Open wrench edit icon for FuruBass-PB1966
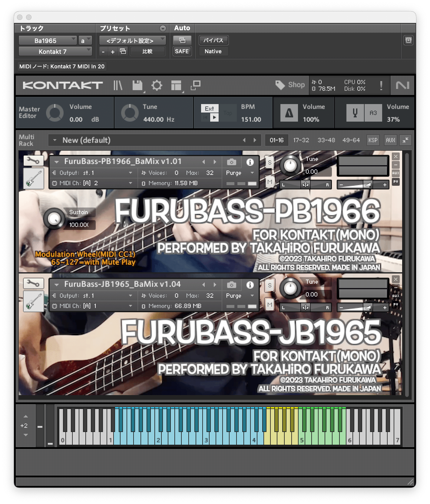The height and width of the screenshot is (504, 430). (x=33, y=160)
